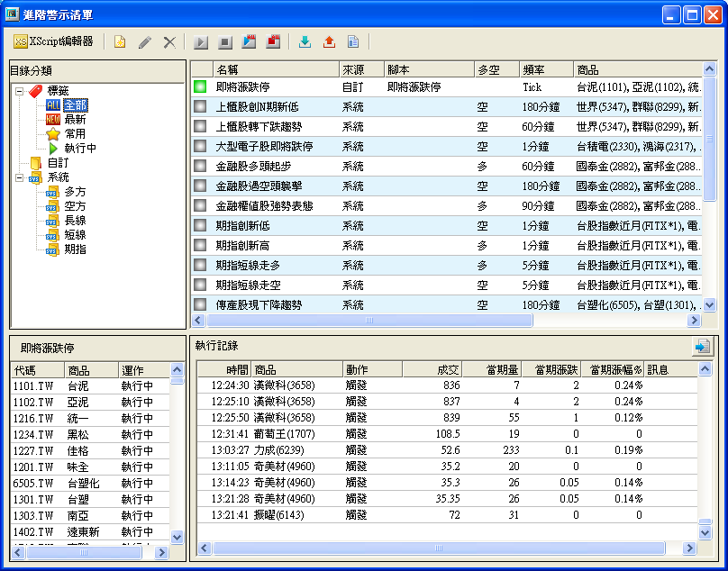Click the blue download import icon
728x571 pixels.
tap(305, 41)
